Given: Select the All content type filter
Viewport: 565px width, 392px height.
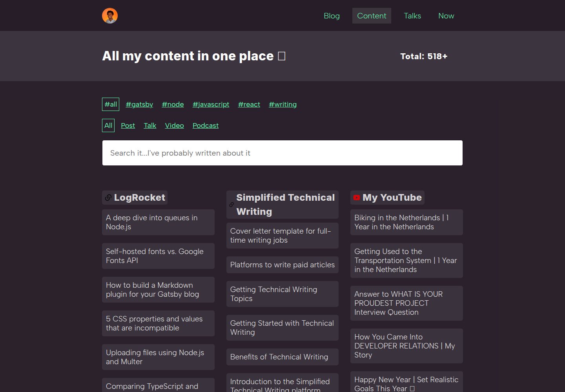Looking at the screenshot, I should pyautogui.click(x=108, y=125).
